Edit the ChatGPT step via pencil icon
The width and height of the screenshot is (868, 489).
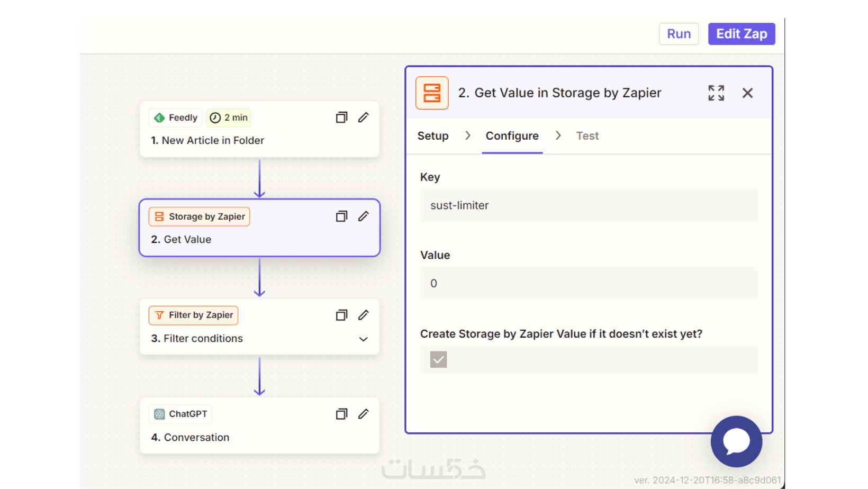click(x=363, y=414)
